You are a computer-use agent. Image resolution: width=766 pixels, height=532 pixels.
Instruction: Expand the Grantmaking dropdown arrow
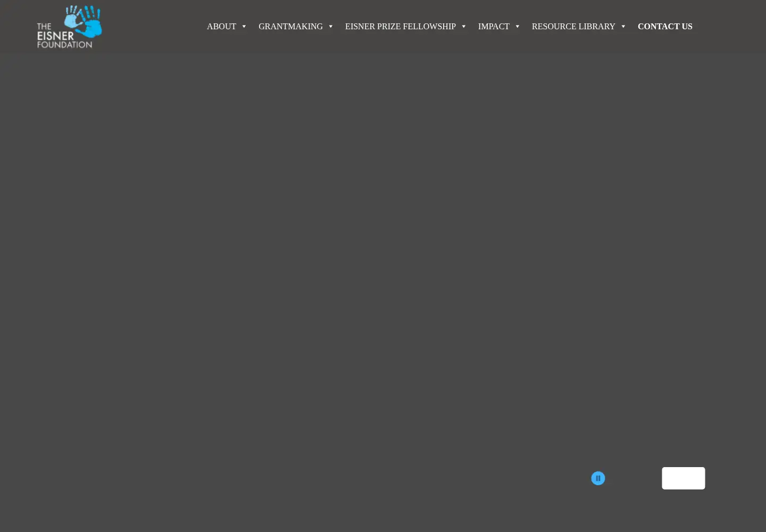pos(331,27)
